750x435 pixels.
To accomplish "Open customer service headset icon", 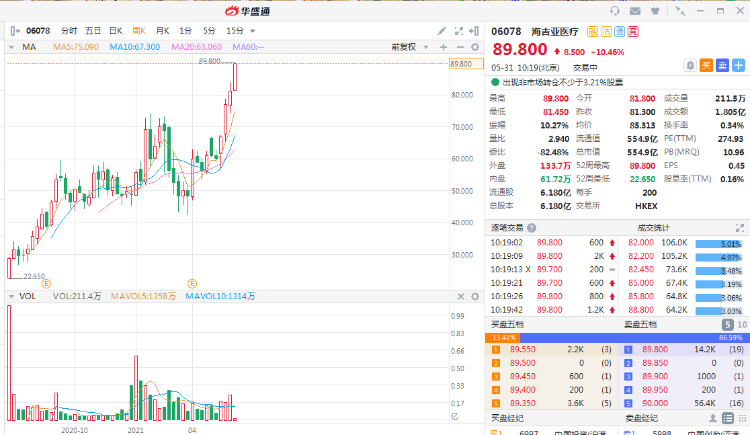I will [615, 11].
